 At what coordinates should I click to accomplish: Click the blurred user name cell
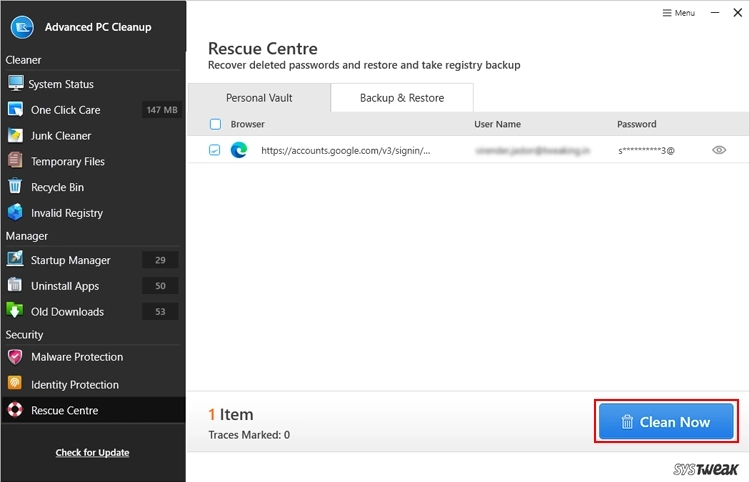[532, 151]
